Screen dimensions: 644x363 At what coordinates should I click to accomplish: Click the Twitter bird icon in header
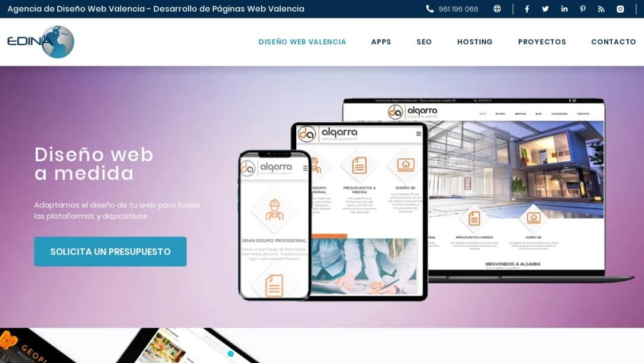[x=545, y=8]
